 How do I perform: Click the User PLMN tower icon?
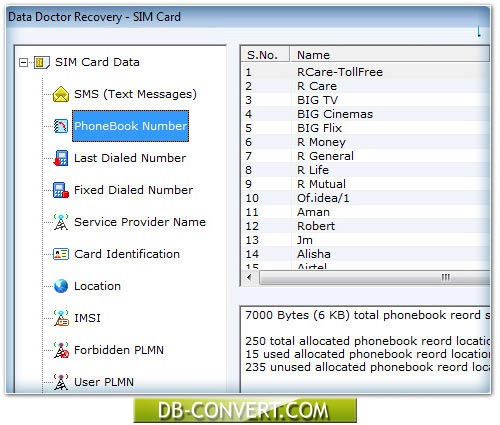pos(61,382)
